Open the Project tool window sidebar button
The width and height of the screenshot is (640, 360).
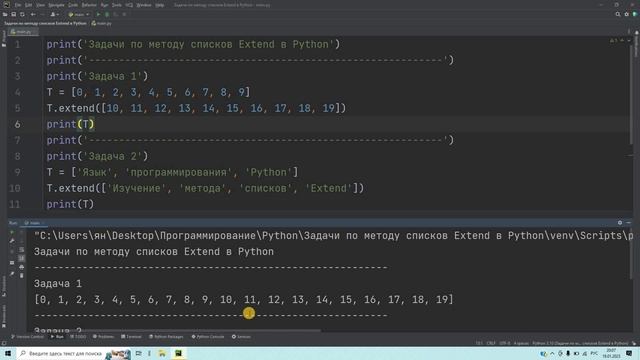(x=4, y=39)
